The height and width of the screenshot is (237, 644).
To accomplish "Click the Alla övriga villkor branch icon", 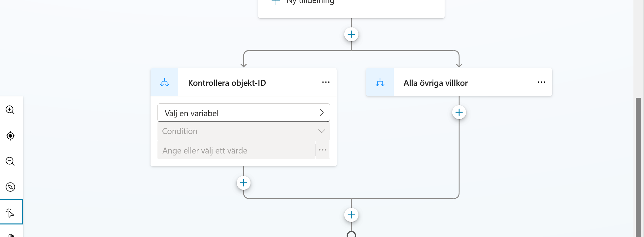I will [380, 83].
